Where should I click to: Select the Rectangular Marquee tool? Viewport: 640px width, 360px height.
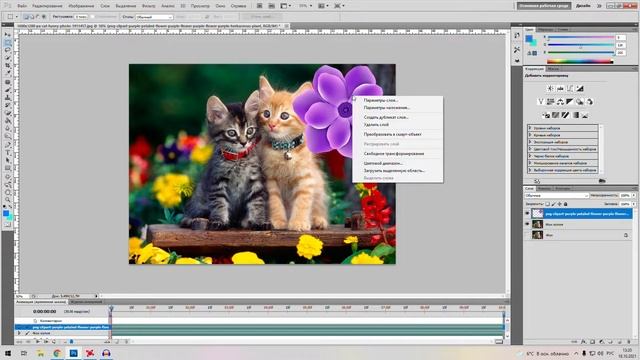pyautogui.click(x=7, y=42)
